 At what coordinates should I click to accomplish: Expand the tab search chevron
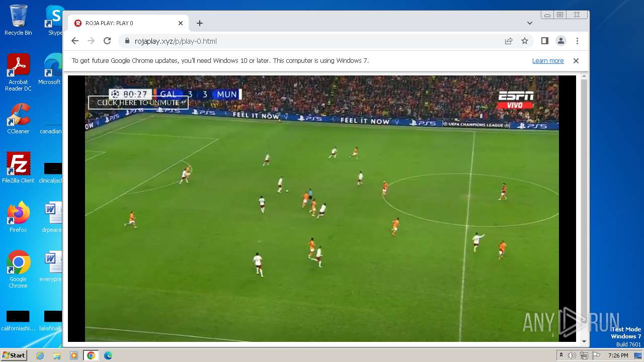[530, 23]
